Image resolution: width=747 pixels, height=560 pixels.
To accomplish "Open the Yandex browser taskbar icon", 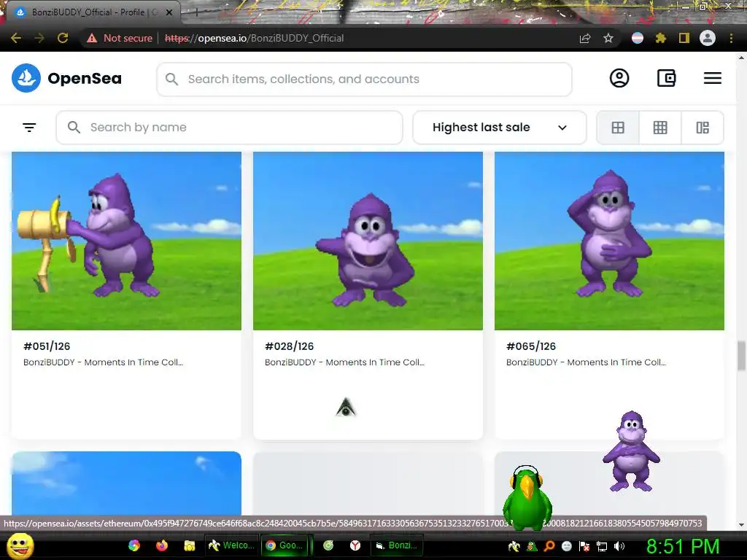I will click(355, 545).
